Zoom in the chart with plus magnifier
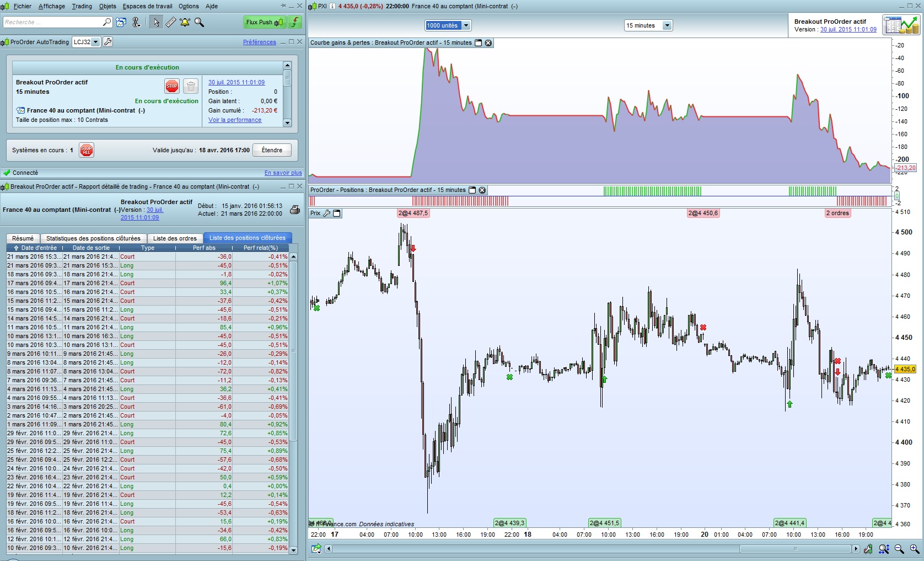 coord(914,548)
